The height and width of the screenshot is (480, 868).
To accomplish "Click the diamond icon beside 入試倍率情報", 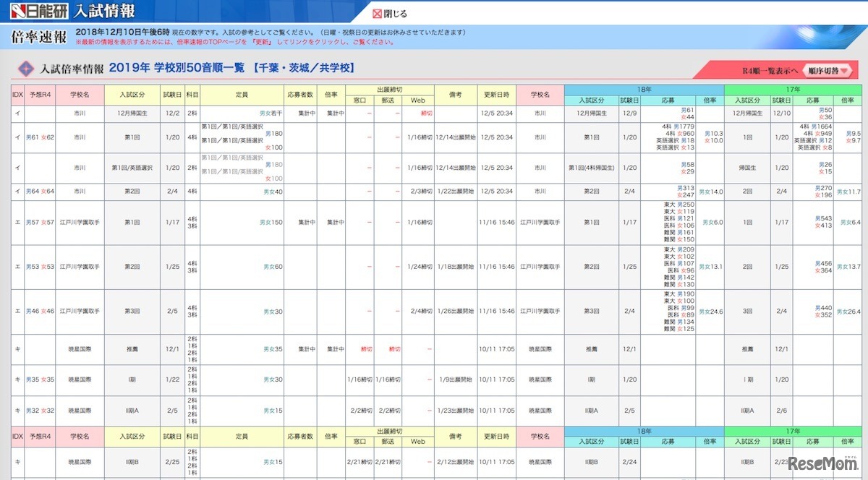I will pyautogui.click(x=25, y=69).
